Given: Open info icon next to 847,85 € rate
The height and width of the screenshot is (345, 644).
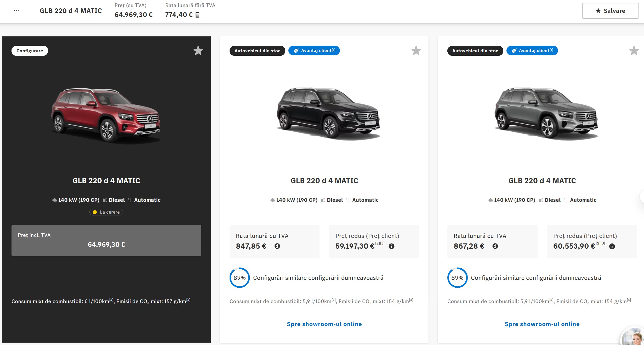Looking at the screenshot, I should (277, 246).
